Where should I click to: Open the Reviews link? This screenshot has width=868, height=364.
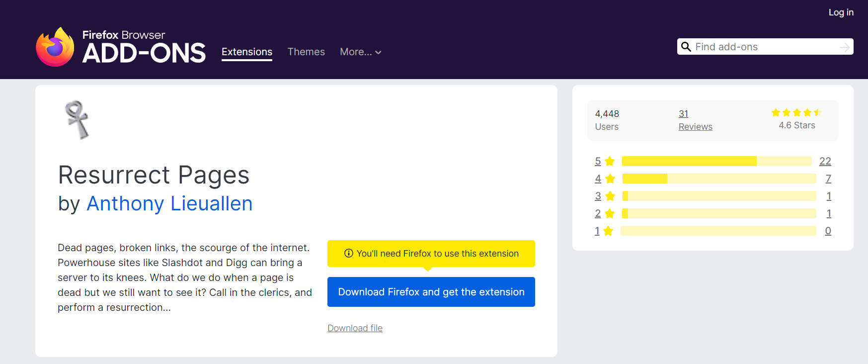pos(696,127)
